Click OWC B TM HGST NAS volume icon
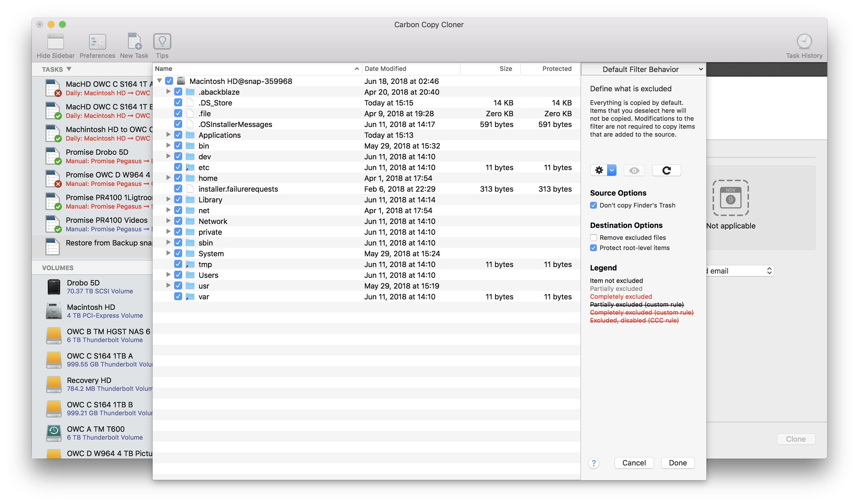The height and width of the screenshot is (504, 859). point(54,335)
